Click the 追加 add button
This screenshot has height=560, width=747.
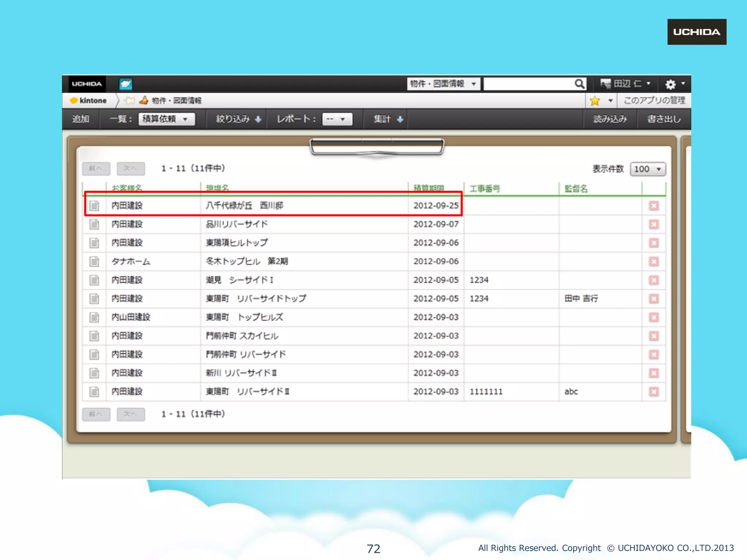coord(81,119)
